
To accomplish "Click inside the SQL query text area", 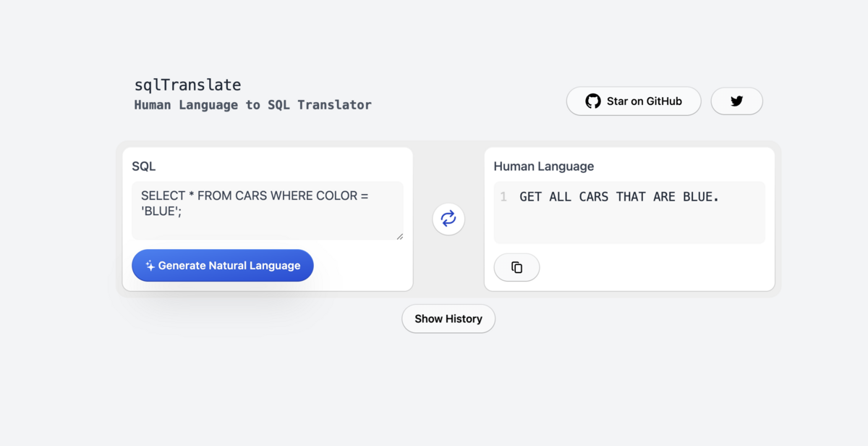I will [x=268, y=210].
